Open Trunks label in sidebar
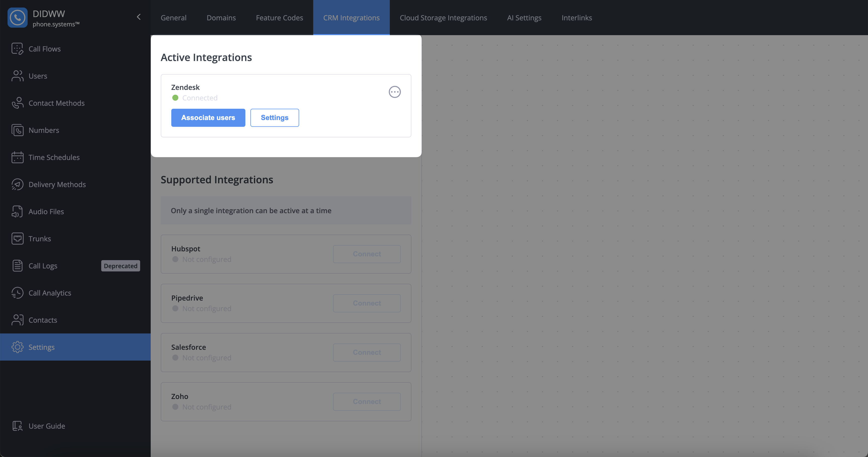The image size is (868, 457). [x=40, y=239]
